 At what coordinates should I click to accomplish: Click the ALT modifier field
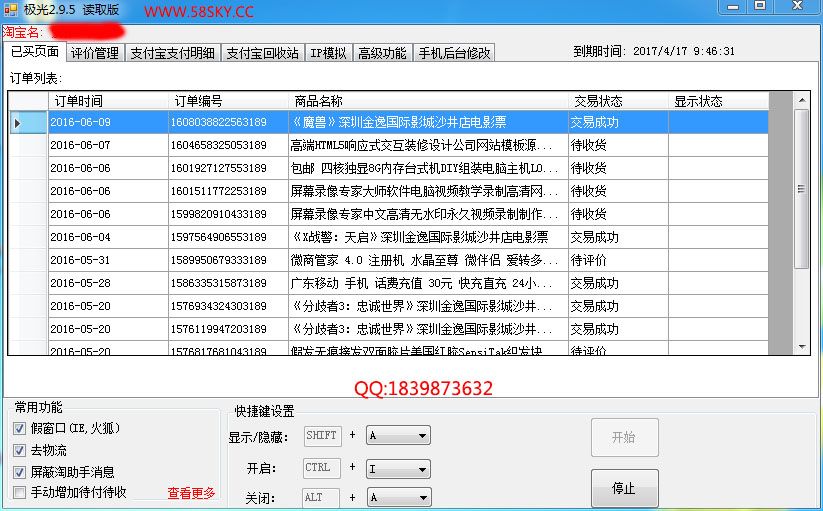pos(321,497)
